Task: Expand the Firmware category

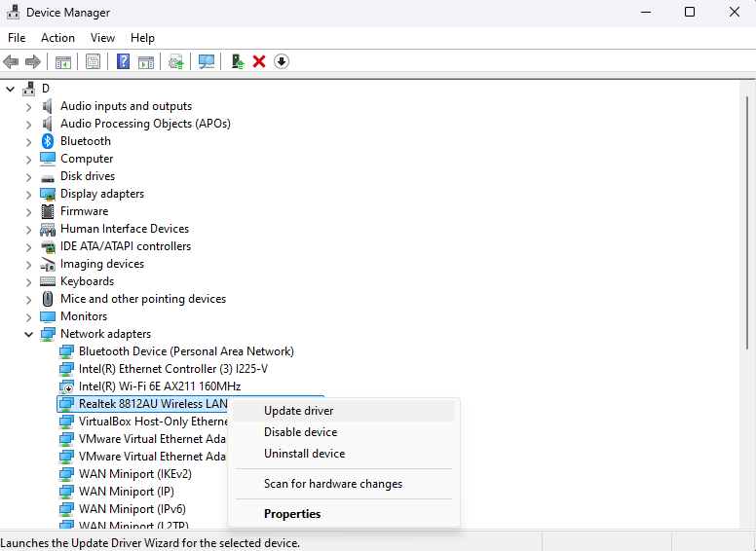Action: pos(28,212)
